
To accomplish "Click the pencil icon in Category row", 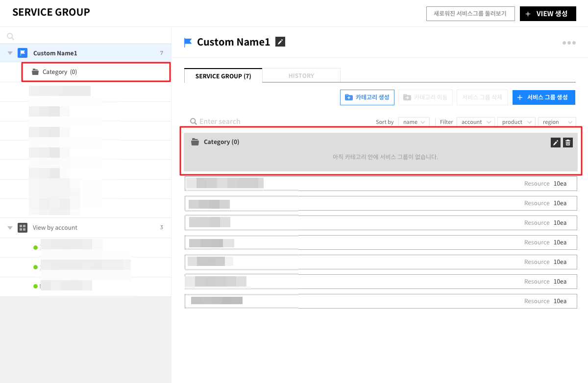I will pyautogui.click(x=555, y=143).
